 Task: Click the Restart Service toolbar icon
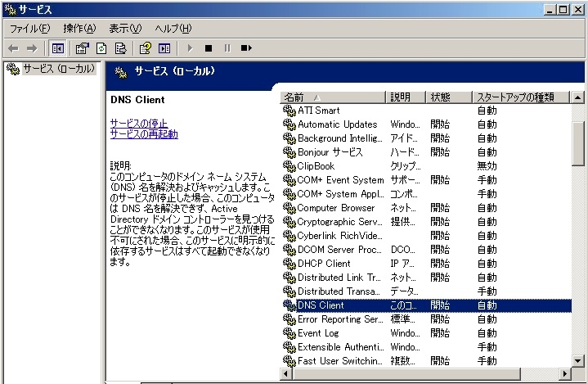tap(246, 48)
